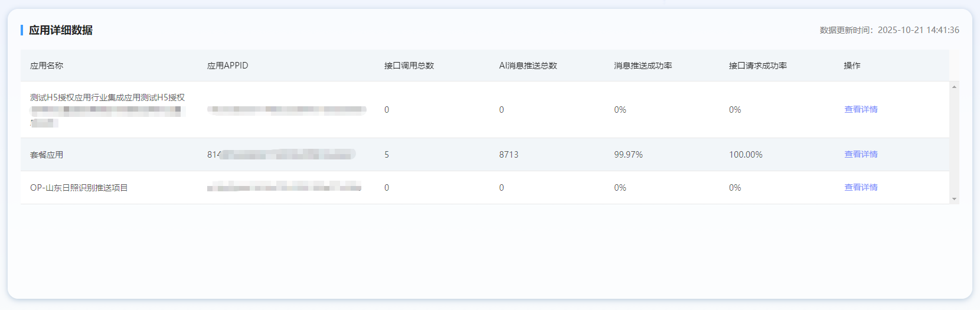This screenshot has width=980, height=310.
Task: View details of 测试H5授权应用 row
Action: click(x=860, y=110)
